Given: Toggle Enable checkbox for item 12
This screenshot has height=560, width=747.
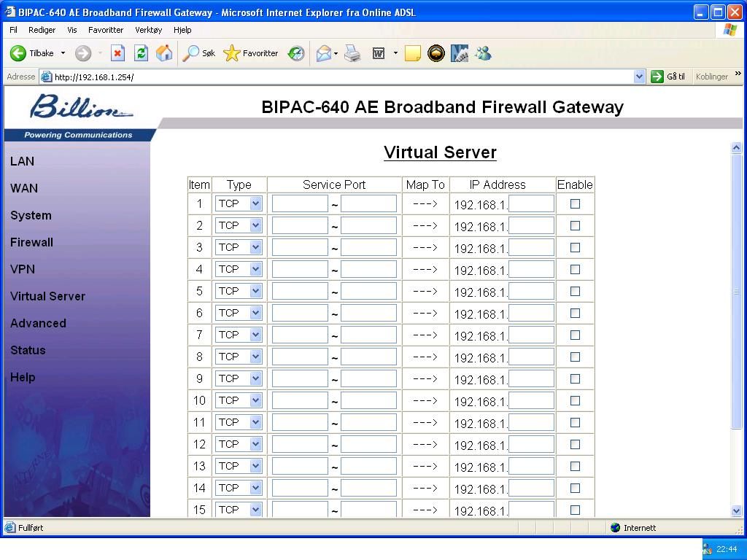Looking at the screenshot, I should pyautogui.click(x=575, y=445).
